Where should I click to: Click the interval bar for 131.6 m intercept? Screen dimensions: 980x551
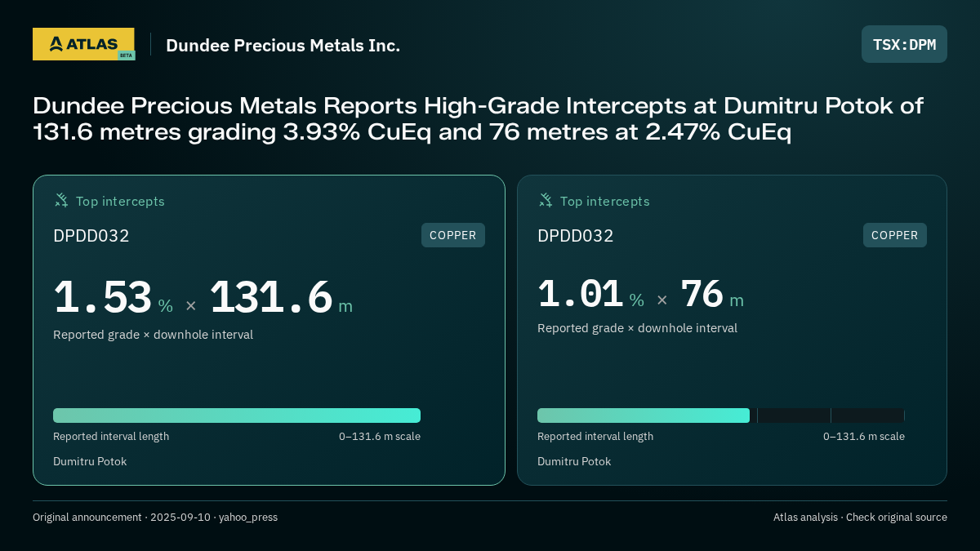237,415
